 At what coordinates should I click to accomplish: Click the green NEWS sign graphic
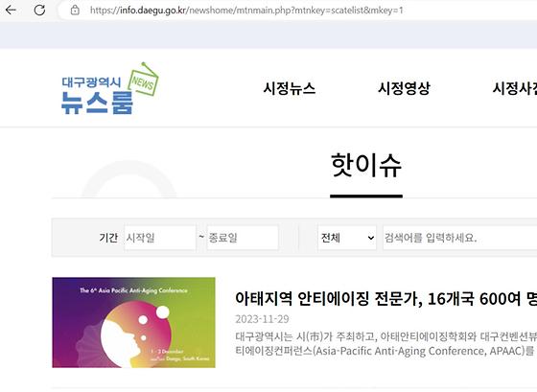pos(143,80)
